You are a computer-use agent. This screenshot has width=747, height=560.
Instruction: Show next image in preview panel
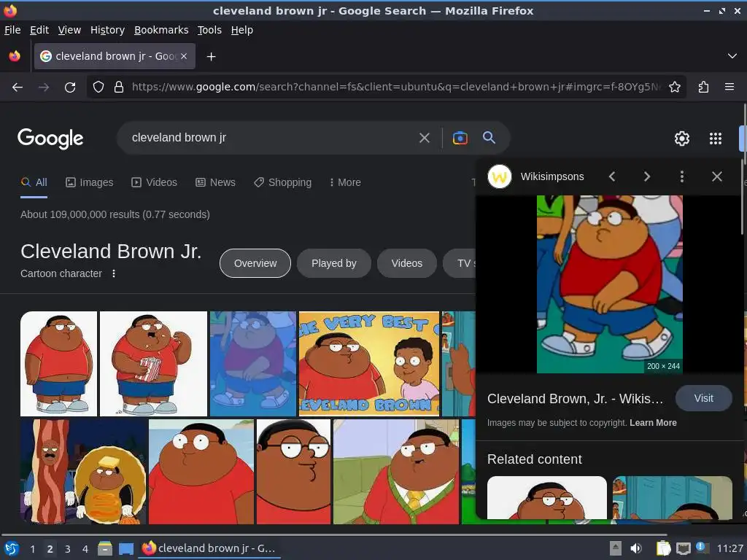tap(647, 176)
